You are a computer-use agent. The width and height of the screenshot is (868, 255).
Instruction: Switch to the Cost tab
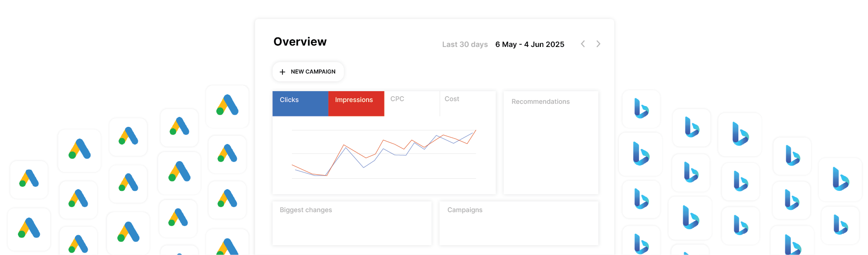pos(468,103)
